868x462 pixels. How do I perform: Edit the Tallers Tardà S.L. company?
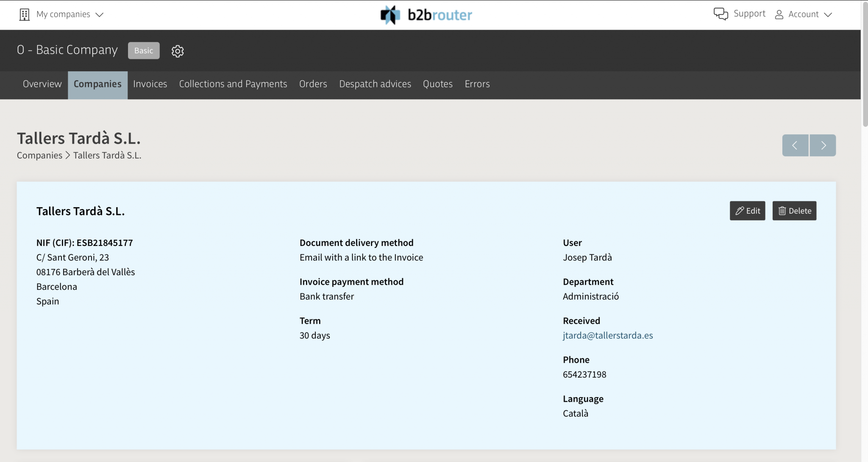coord(748,211)
